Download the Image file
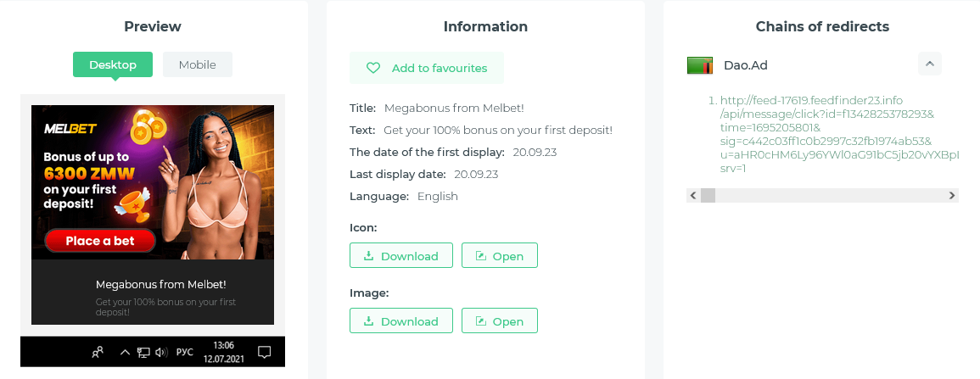 click(x=401, y=321)
